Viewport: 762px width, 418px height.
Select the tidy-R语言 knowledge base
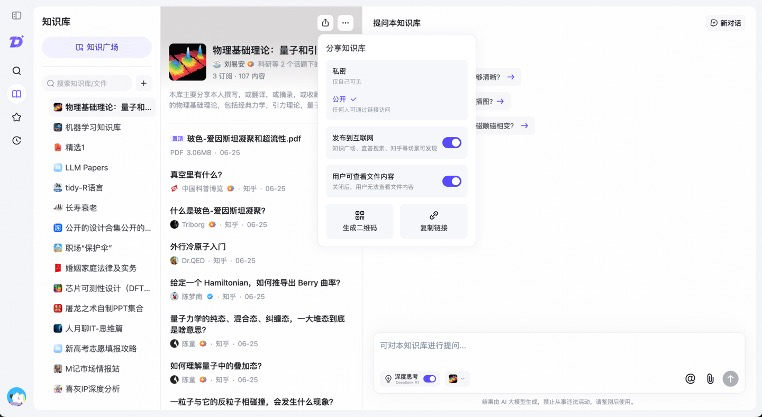(x=103, y=188)
